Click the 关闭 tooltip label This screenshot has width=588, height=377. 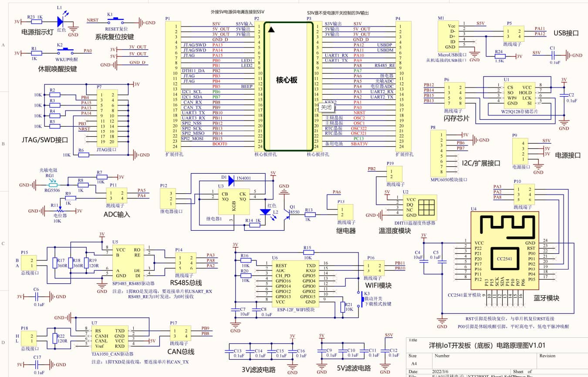(326, 107)
